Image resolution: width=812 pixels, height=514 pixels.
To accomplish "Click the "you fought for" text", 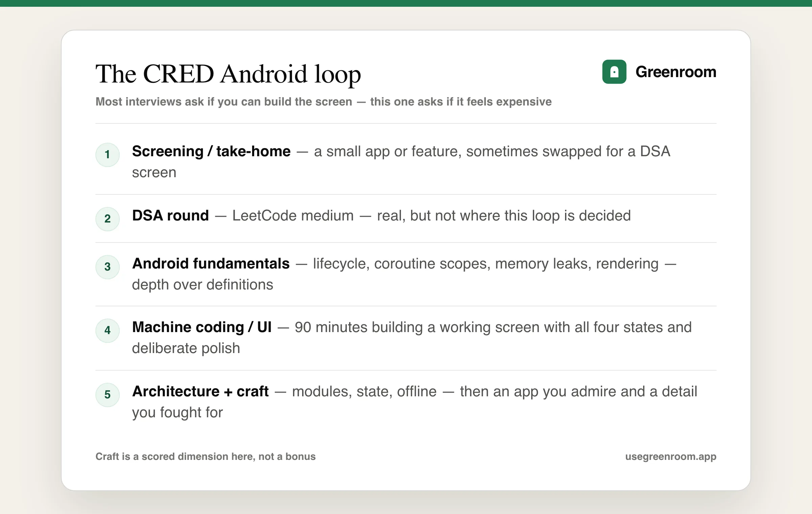I will pyautogui.click(x=178, y=413).
